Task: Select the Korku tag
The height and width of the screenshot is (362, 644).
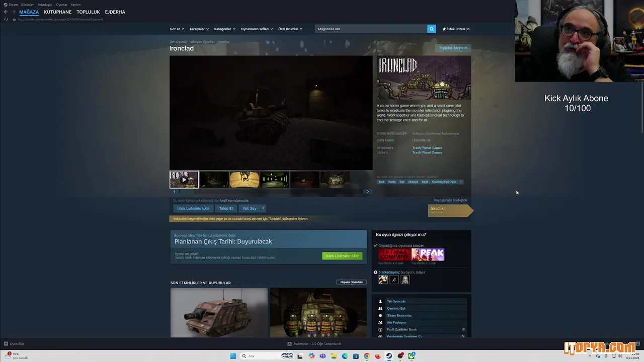Action: coord(392,182)
